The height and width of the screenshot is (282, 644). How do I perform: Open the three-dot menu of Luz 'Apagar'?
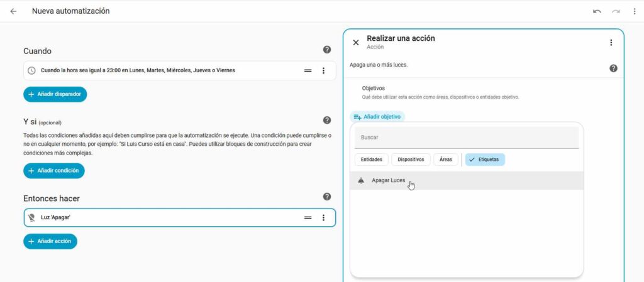323,218
